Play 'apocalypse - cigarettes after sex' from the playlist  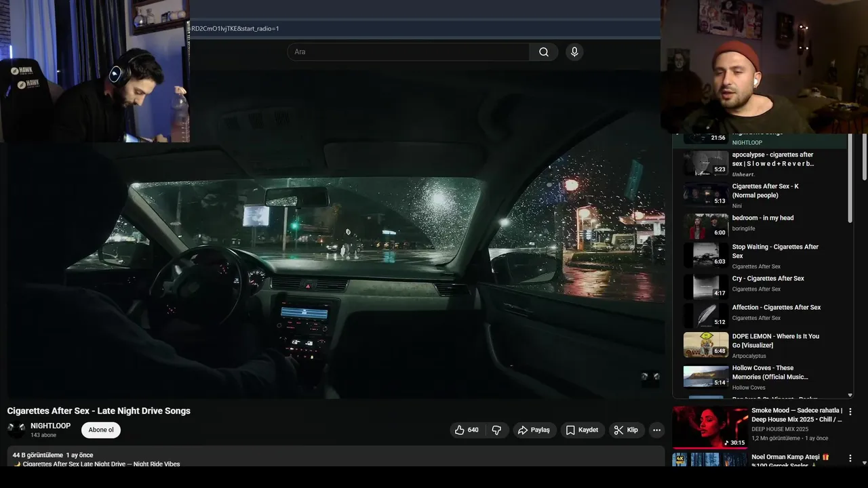[x=772, y=159]
